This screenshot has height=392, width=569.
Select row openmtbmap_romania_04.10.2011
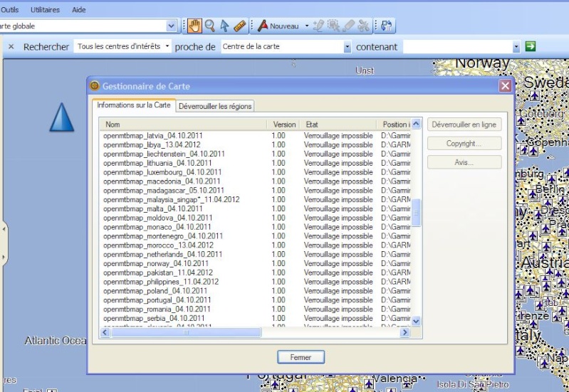click(256, 309)
